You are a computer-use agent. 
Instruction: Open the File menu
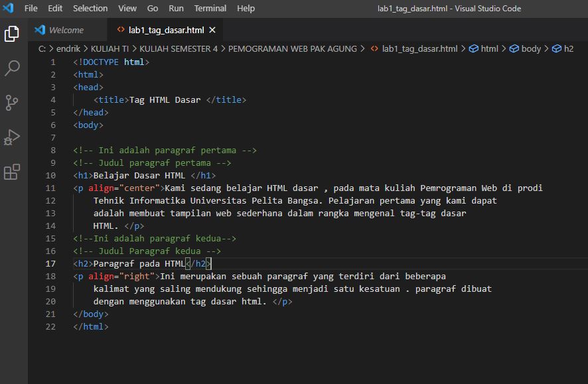[x=31, y=9]
